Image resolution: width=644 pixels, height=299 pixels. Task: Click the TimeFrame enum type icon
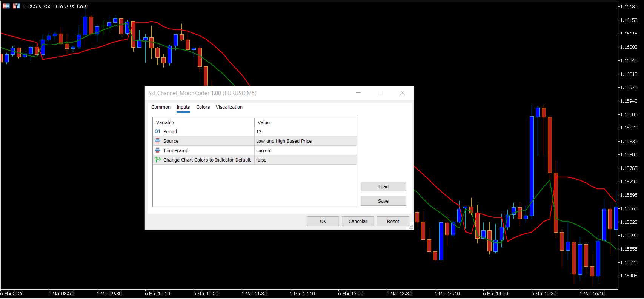click(x=158, y=150)
